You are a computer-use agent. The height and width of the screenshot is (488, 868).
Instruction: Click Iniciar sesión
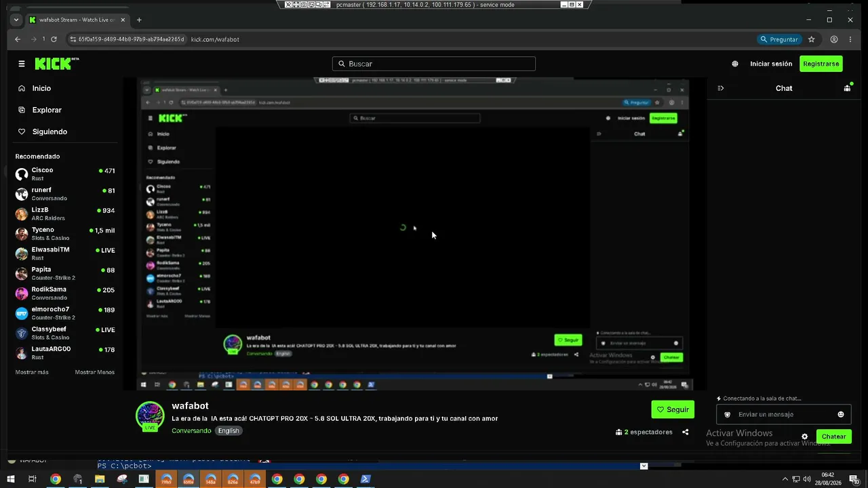pos(771,64)
